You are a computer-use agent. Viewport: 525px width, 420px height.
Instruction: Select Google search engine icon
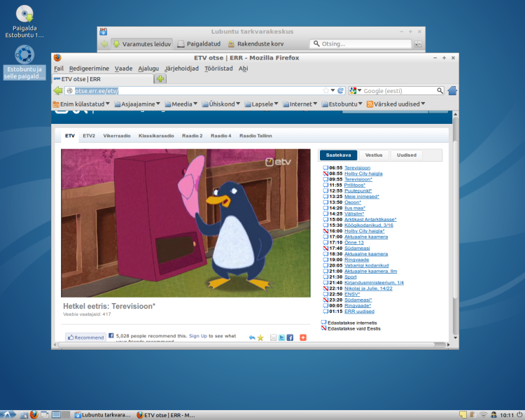click(x=353, y=90)
